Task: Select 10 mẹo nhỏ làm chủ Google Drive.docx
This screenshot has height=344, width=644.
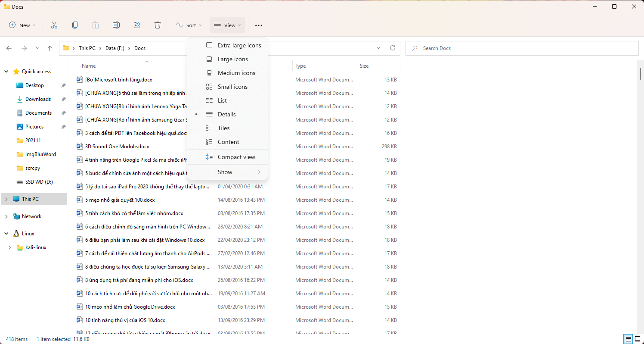Action: [130, 307]
